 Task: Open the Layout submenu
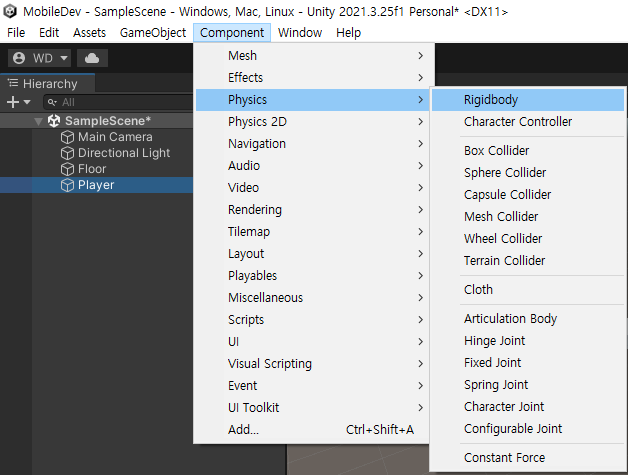pyautogui.click(x=312, y=254)
